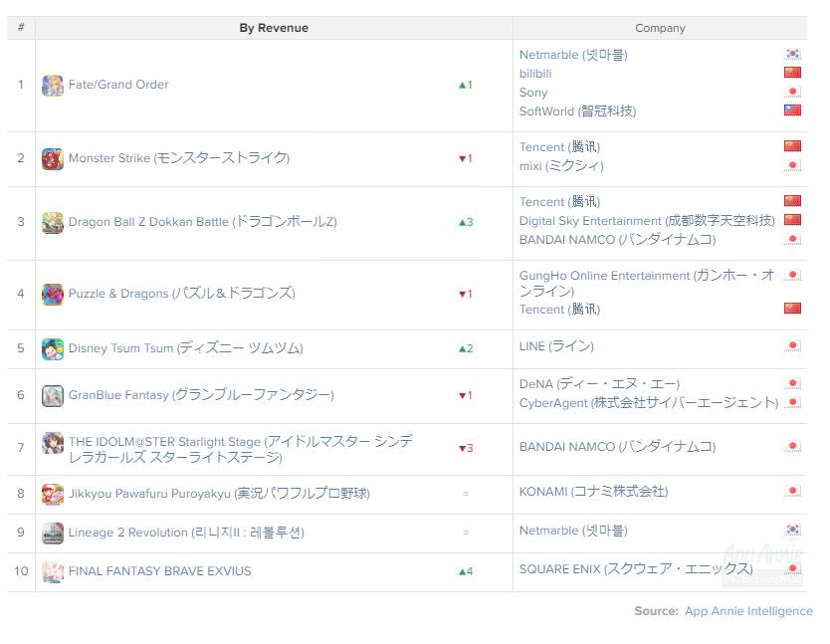
Task: Click the Company column header
Action: point(660,28)
